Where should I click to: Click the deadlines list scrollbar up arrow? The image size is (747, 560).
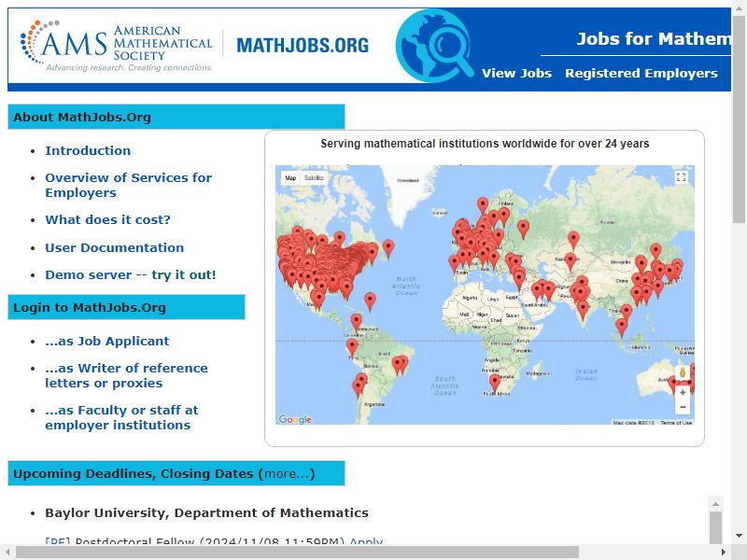[x=715, y=503]
